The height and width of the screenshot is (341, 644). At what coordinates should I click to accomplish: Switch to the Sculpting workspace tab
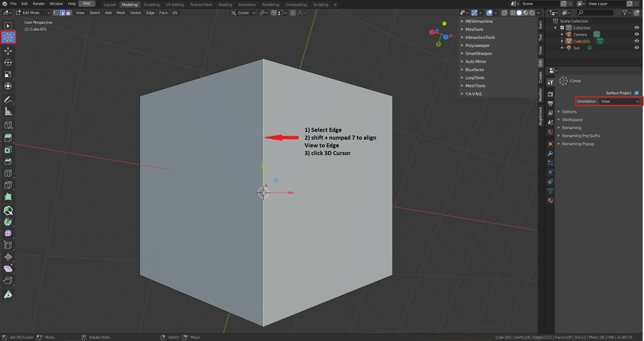[152, 4]
